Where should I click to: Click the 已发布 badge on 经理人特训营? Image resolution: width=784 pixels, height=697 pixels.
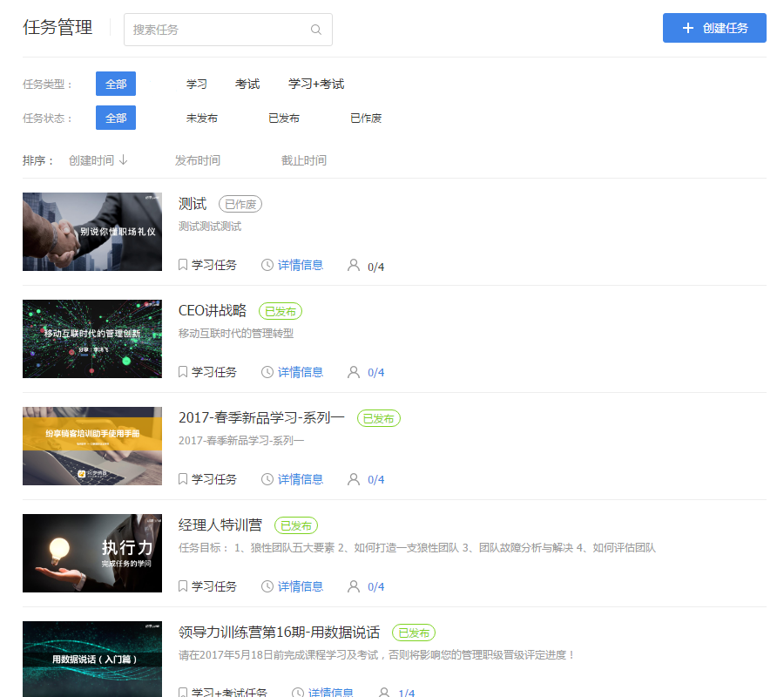296,525
